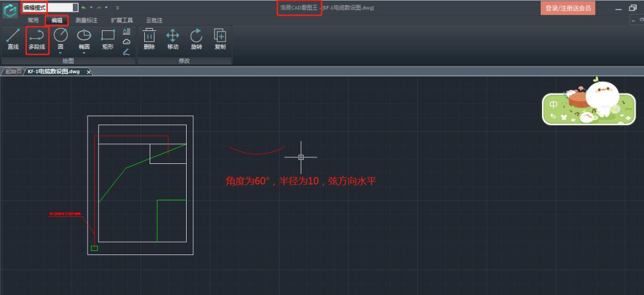Click the 删除 delete tool
Viewport: 644px width, 295px height.
pyautogui.click(x=149, y=39)
